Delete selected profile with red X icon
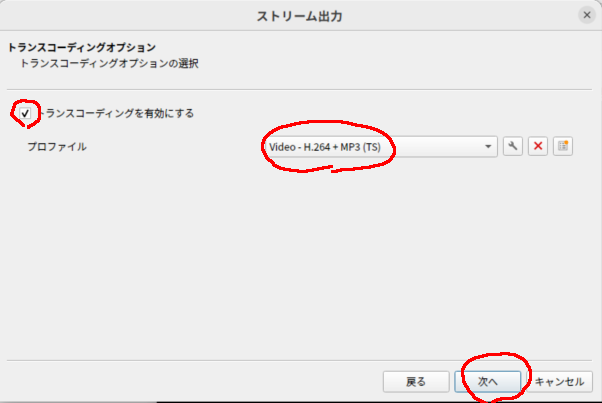 click(538, 146)
